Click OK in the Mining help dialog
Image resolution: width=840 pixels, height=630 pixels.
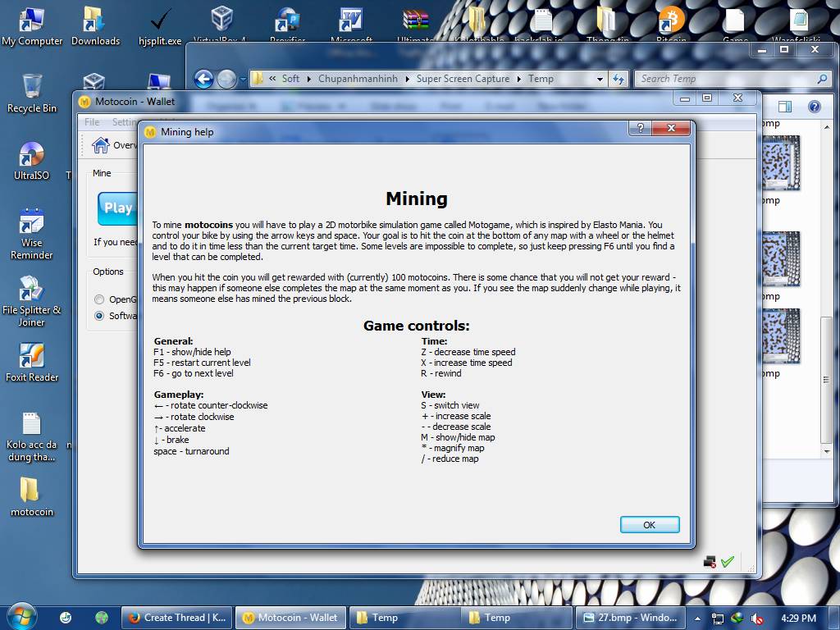click(x=650, y=524)
